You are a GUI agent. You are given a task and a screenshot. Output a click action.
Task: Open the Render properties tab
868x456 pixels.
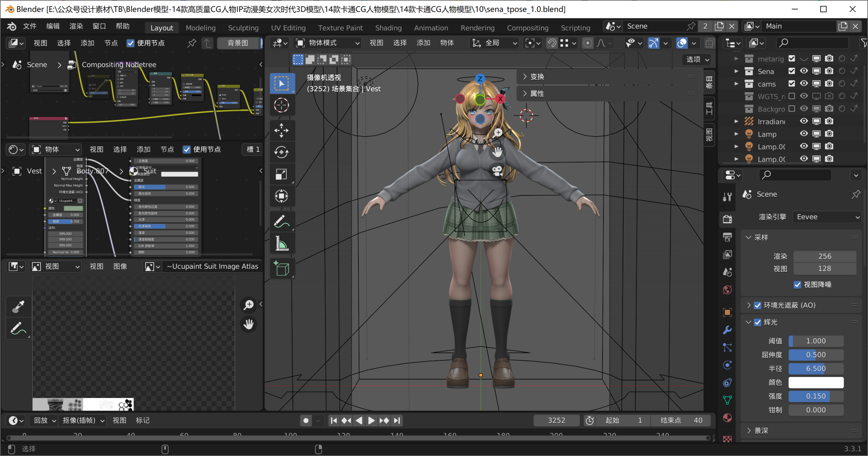[x=727, y=219]
